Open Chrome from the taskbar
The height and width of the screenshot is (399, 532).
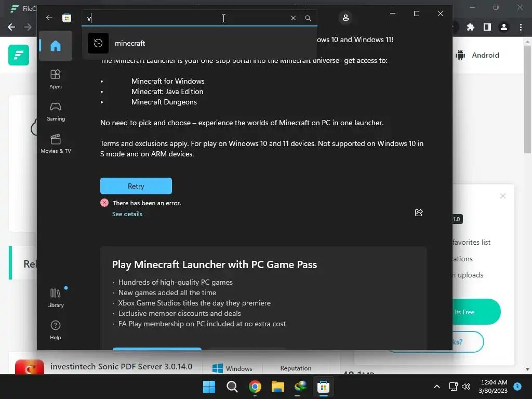pos(255,387)
